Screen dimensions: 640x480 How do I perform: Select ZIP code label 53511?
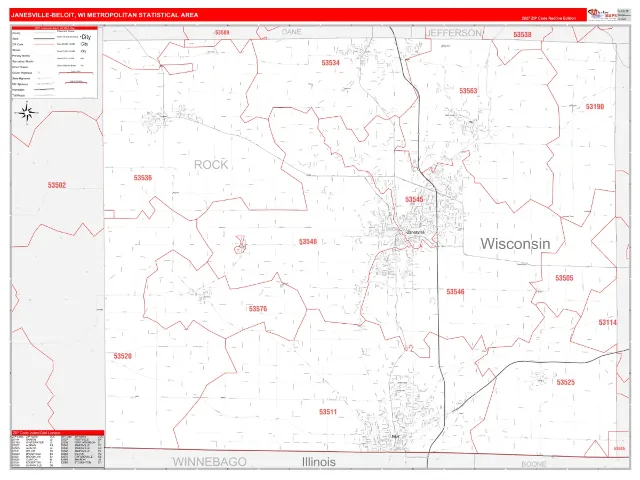[x=328, y=412]
